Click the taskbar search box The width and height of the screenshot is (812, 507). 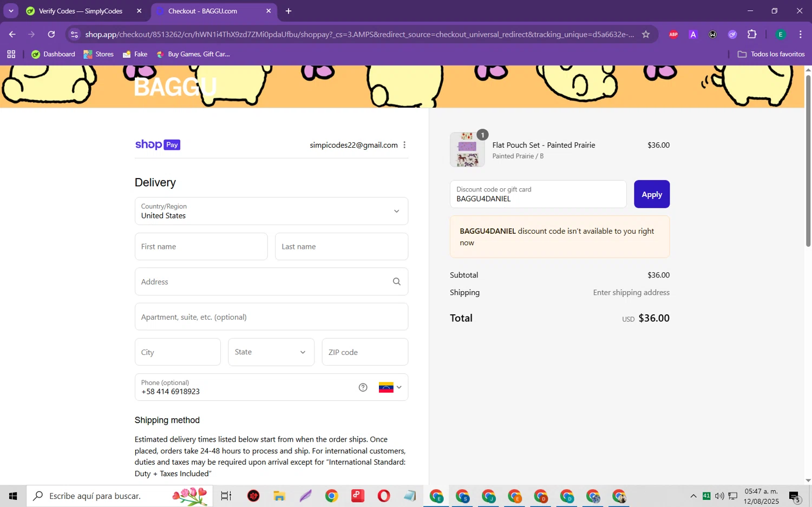(x=120, y=496)
